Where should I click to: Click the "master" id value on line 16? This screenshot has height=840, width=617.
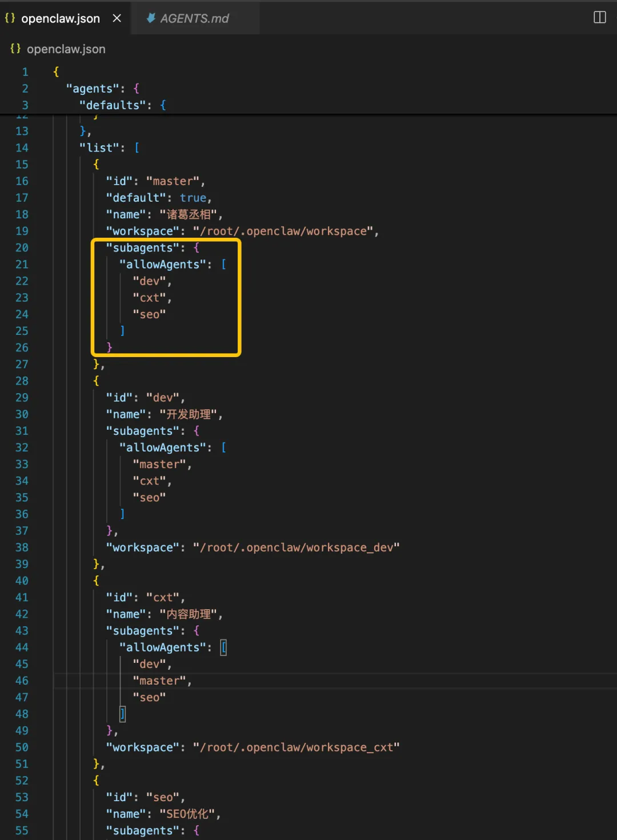point(173,181)
